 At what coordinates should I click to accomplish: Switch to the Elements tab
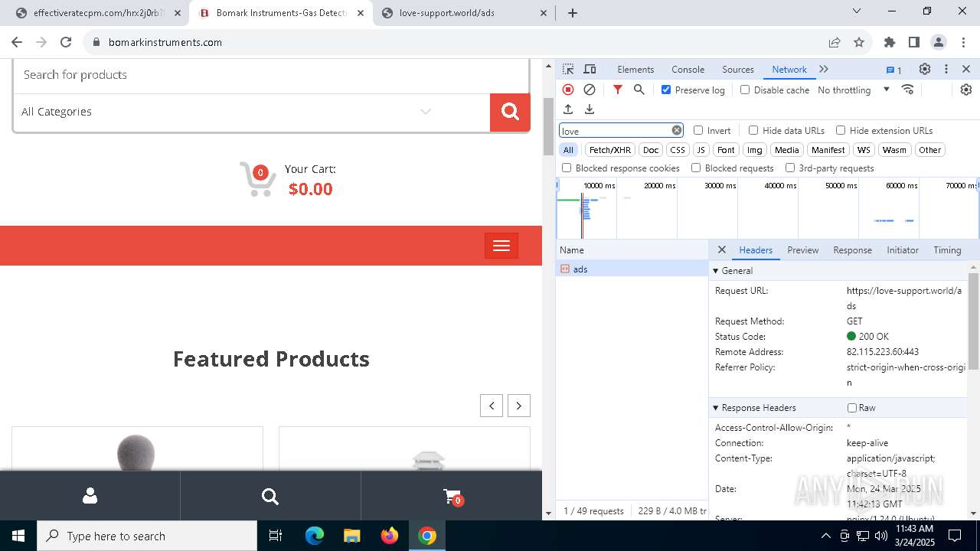coord(635,70)
